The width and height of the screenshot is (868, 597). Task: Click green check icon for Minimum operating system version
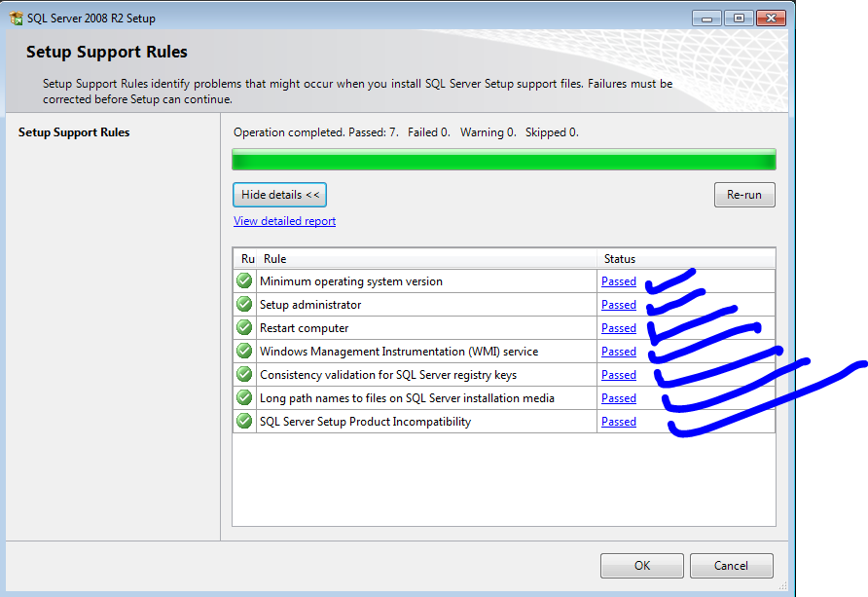pyautogui.click(x=244, y=280)
